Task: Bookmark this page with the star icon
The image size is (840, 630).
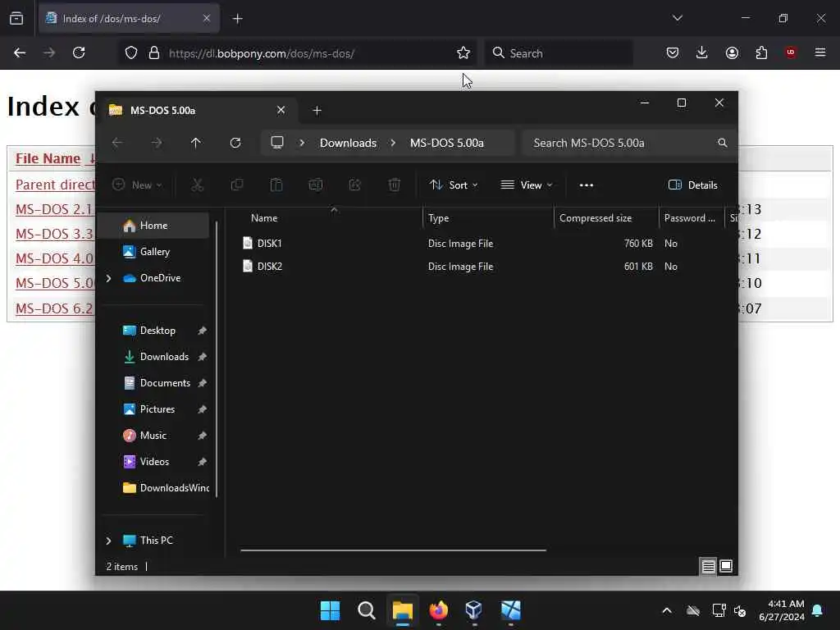Action: [463, 52]
